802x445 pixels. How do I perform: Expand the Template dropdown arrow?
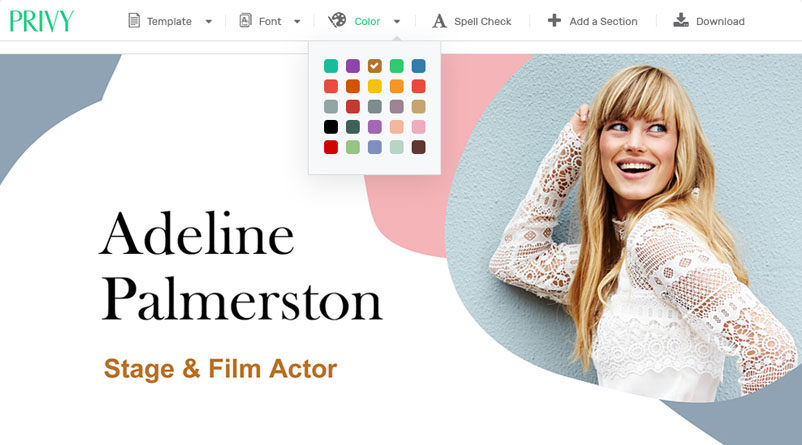pos(209,21)
